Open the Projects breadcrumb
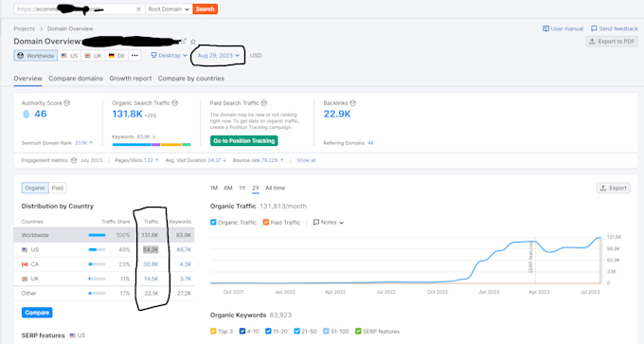The height and width of the screenshot is (344, 644). coord(25,28)
